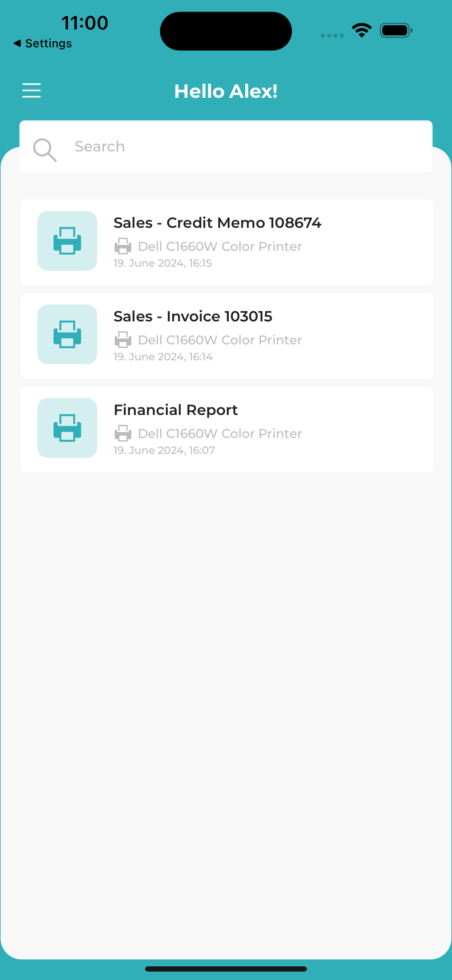Open Sales - Invoice 103015 job
Viewport: 452px width, 980px height.
227,336
